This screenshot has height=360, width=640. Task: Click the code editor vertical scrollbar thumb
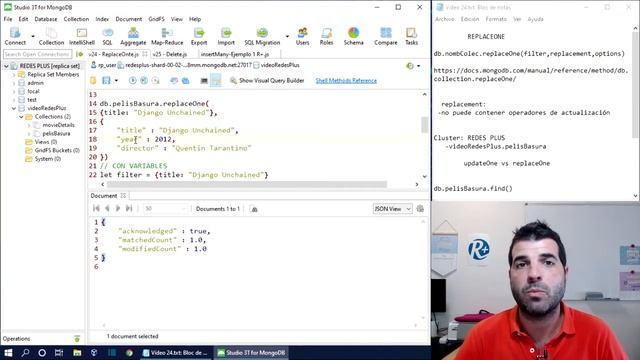(x=424, y=125)
